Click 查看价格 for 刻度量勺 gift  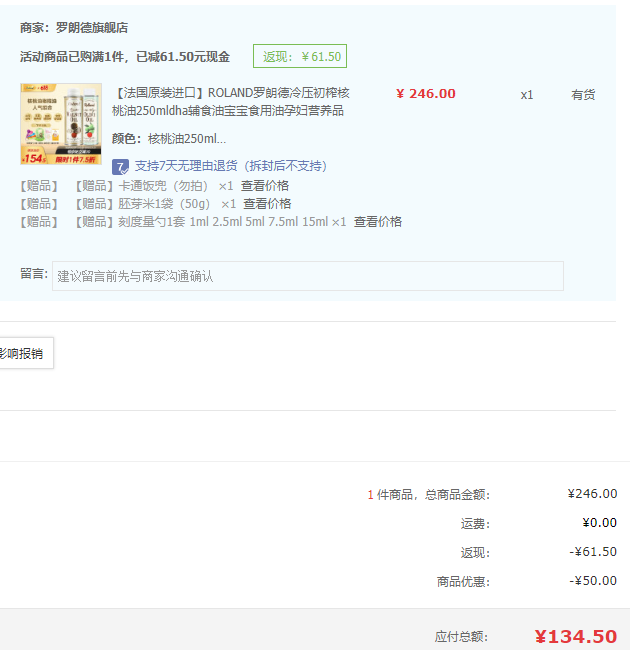coord(378,222)
